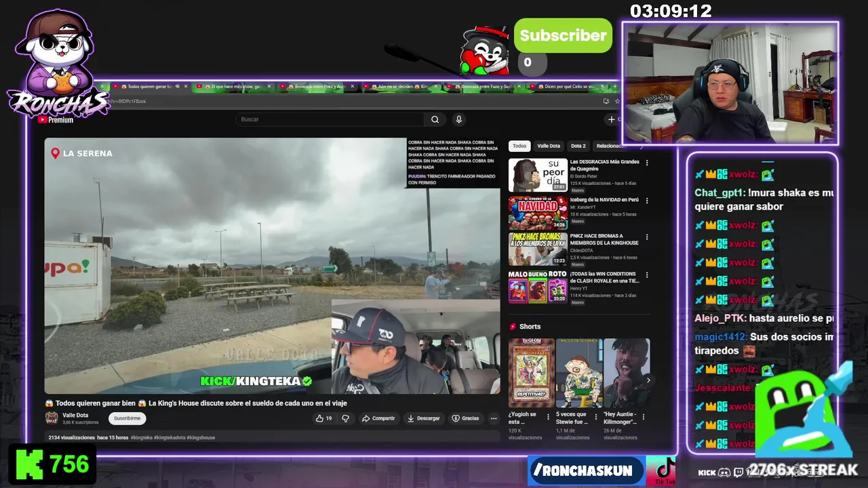Close the 'Aún no se deciden' tab
The height and width of the screenshot is (488, 868).
[436, 87]
